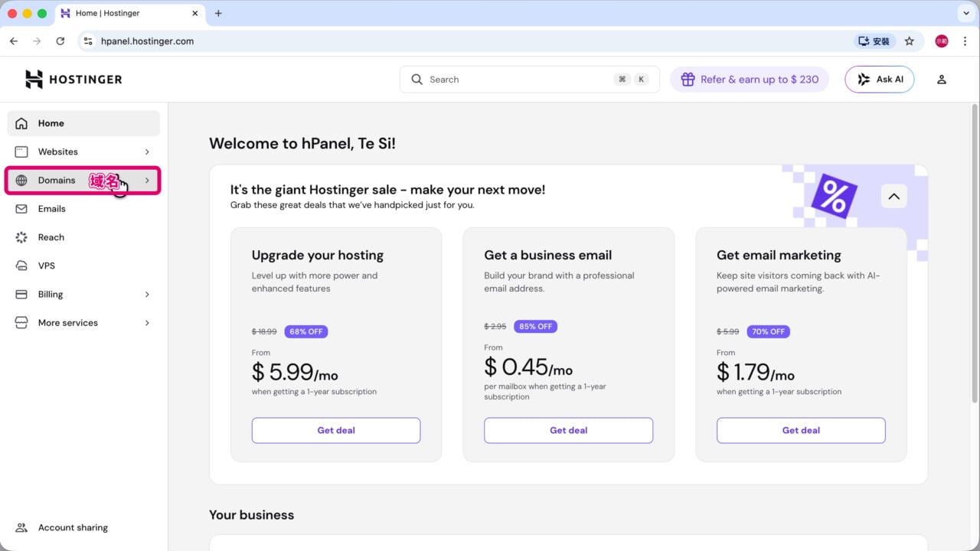Screen dimensions: 980x551
Task: Reload the hPanel page
Action: 60,41
